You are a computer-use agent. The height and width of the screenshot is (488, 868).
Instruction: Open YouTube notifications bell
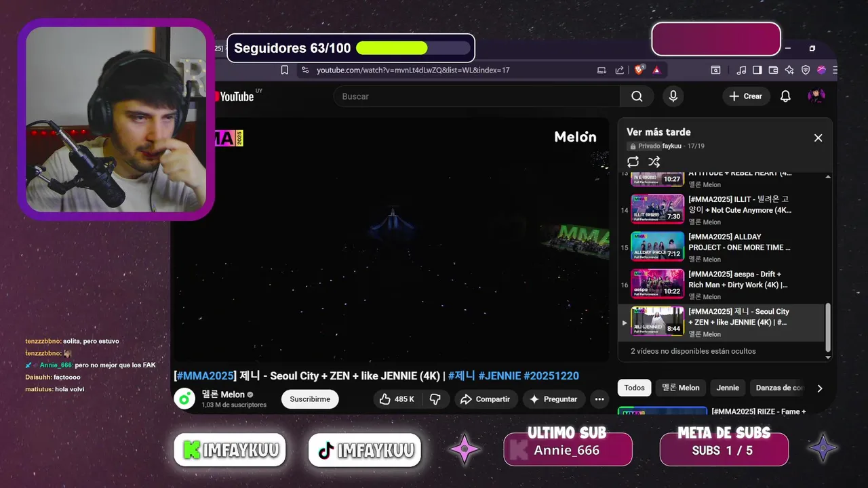785,96
